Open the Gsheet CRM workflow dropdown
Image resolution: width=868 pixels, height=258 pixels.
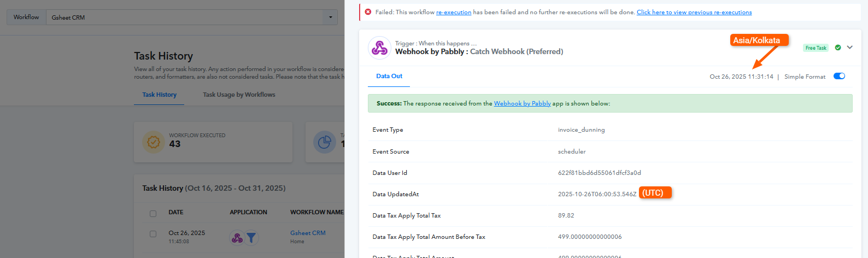tap(330, 17)
